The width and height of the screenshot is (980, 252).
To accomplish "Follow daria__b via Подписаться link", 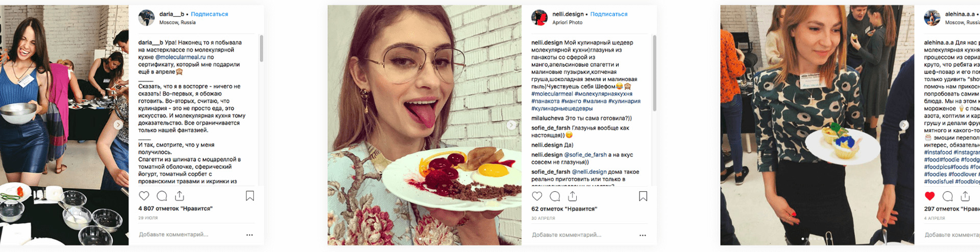I will click(x=209, y=14).
